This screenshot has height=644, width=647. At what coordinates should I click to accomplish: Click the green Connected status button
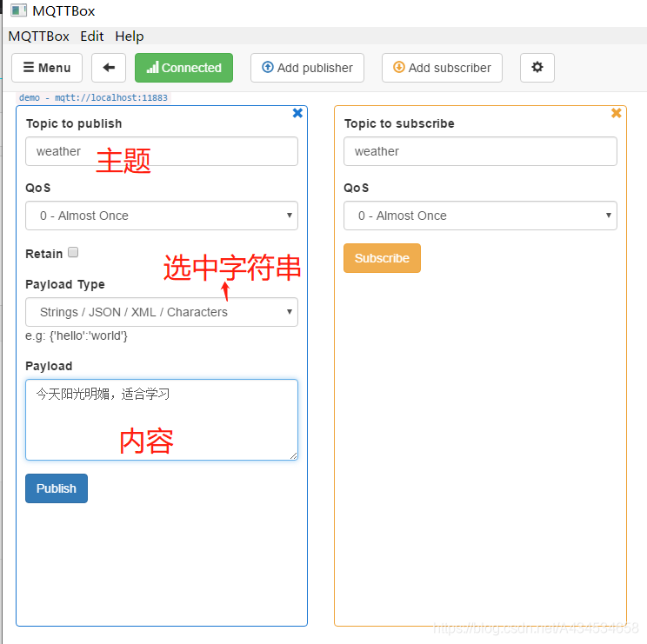(x=183, y=68)
